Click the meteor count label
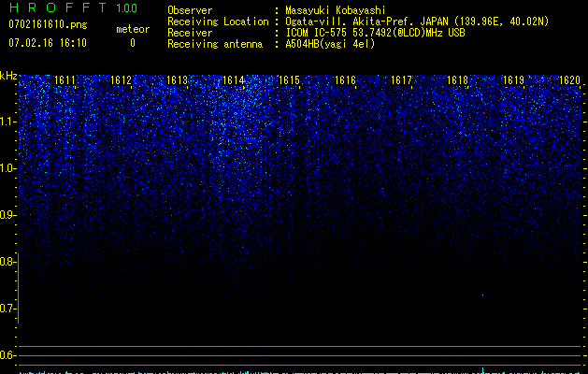Image resolution: width=588 pixels, height=374 pixels. pyautogui.click(x=133, y=29)
